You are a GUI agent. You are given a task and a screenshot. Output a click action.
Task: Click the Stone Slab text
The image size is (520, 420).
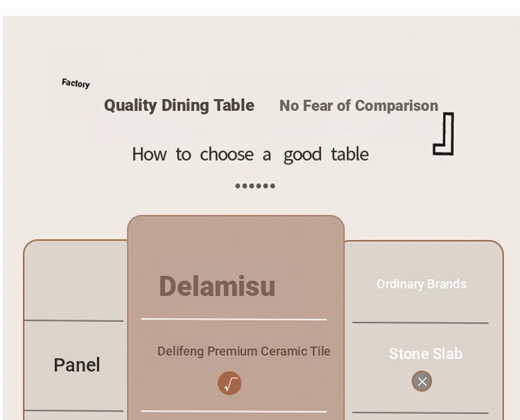[426, 353]
